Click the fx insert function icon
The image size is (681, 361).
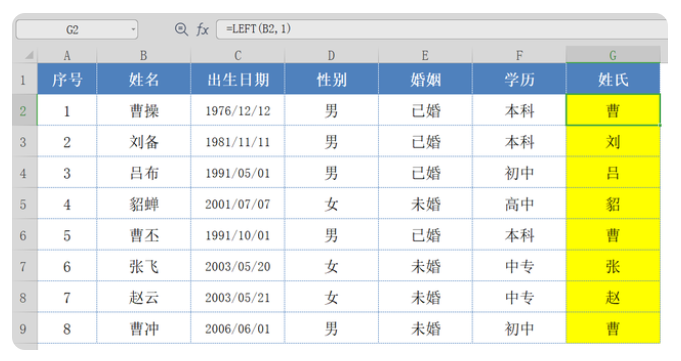pyautogui.click(x=202, y=30)
